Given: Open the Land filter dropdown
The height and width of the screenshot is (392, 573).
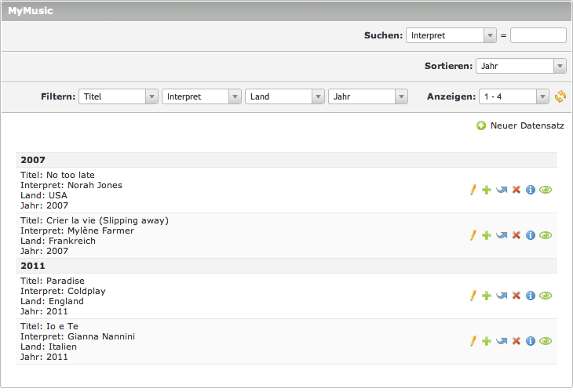Looking at the screenshot, I should (x=285, y=96).
